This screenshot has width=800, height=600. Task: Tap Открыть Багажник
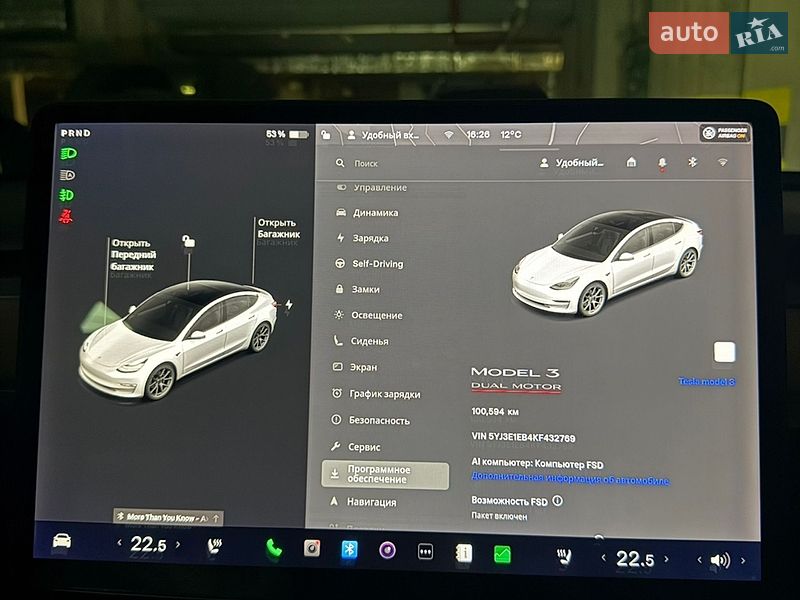[278, 228]
